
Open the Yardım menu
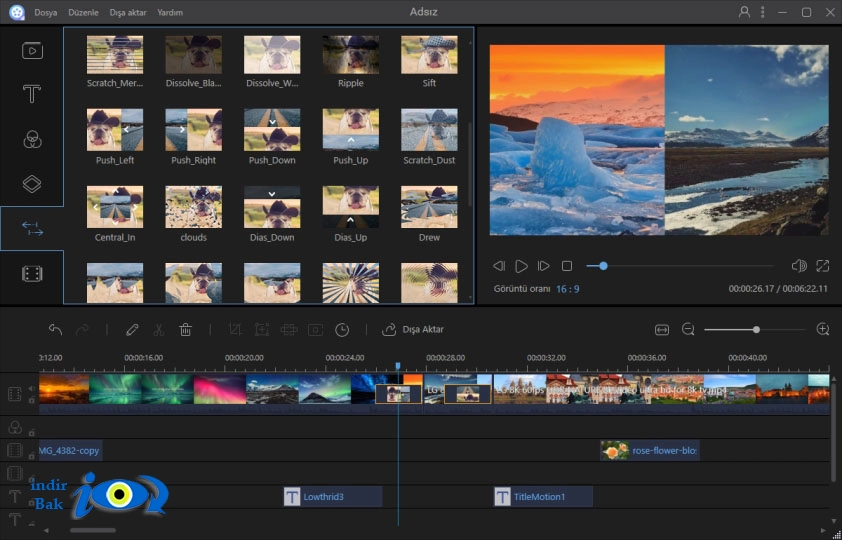coord(170,12)
